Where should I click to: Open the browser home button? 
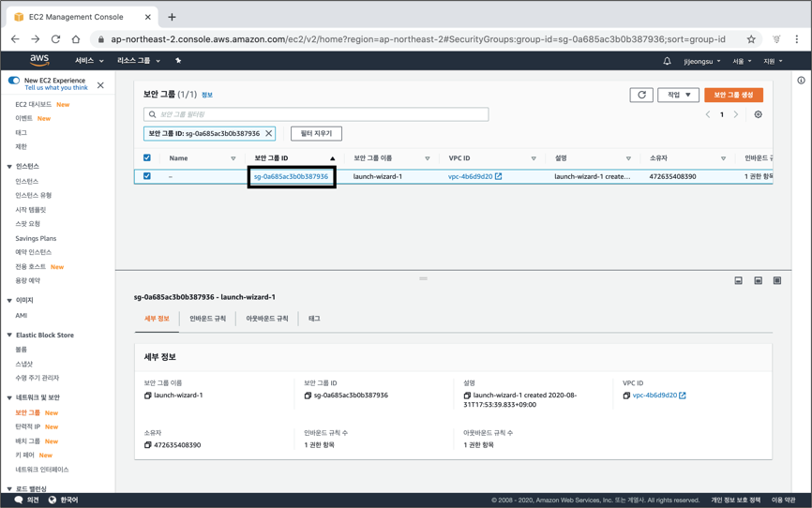click(x=76, y=38)
